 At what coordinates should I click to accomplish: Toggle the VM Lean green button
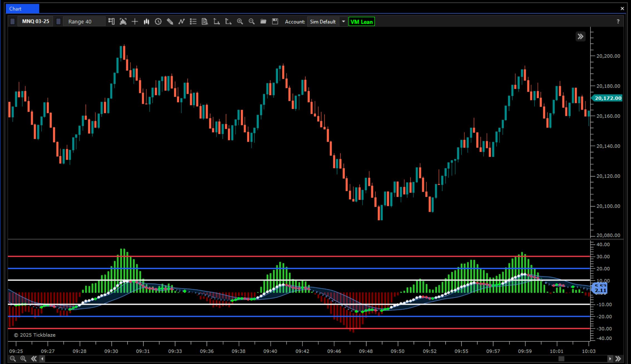(361, 22)
